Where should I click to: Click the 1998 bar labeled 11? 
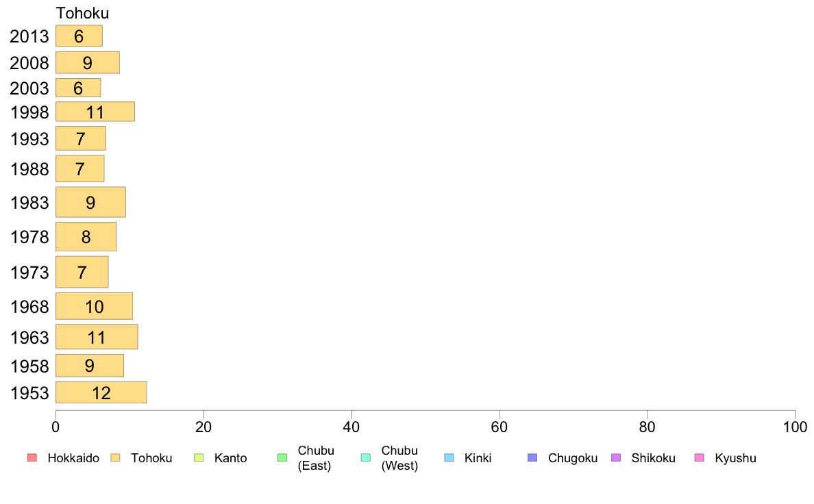[x=95, y=112]
